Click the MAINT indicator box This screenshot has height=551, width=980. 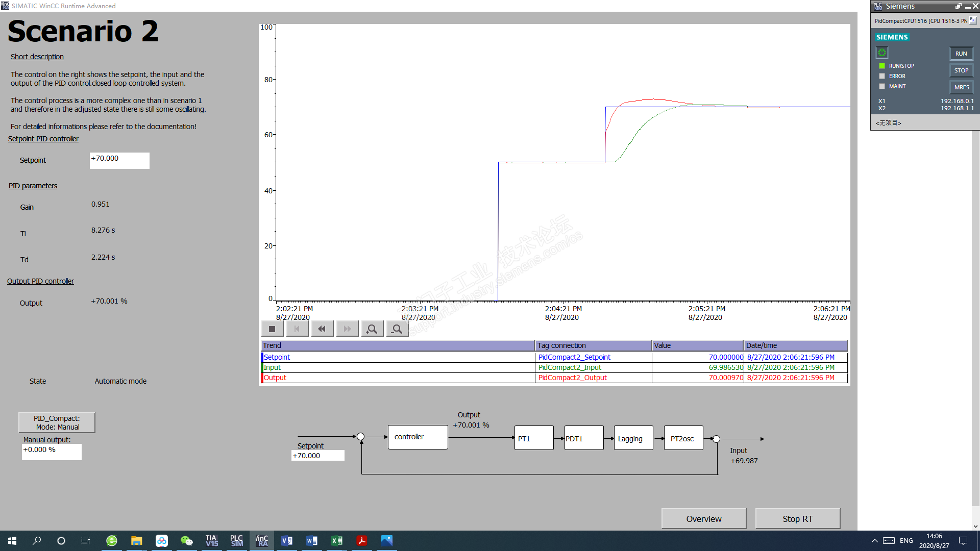click(882, 86)
